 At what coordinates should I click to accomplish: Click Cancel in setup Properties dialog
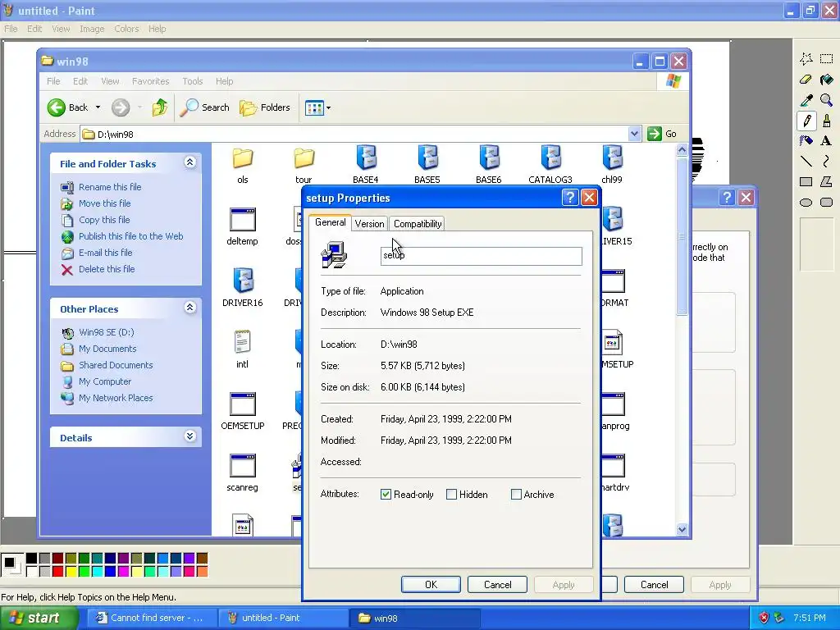coord(498,584)
